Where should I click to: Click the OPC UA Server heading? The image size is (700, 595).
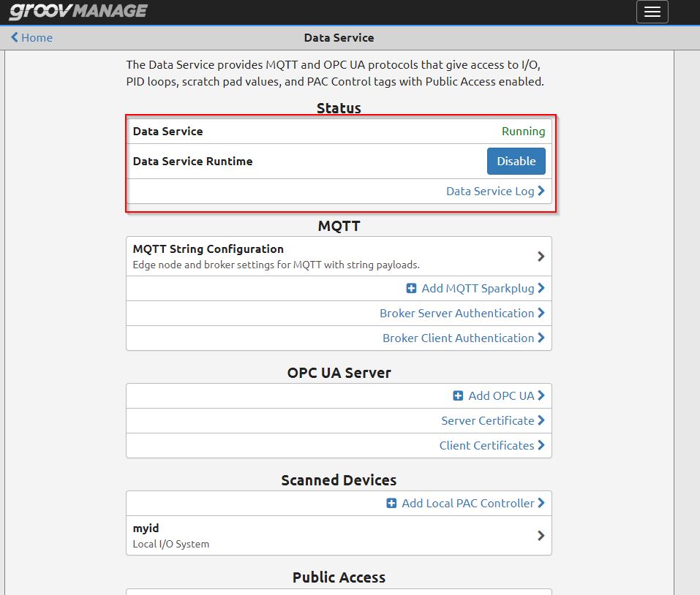339,373
